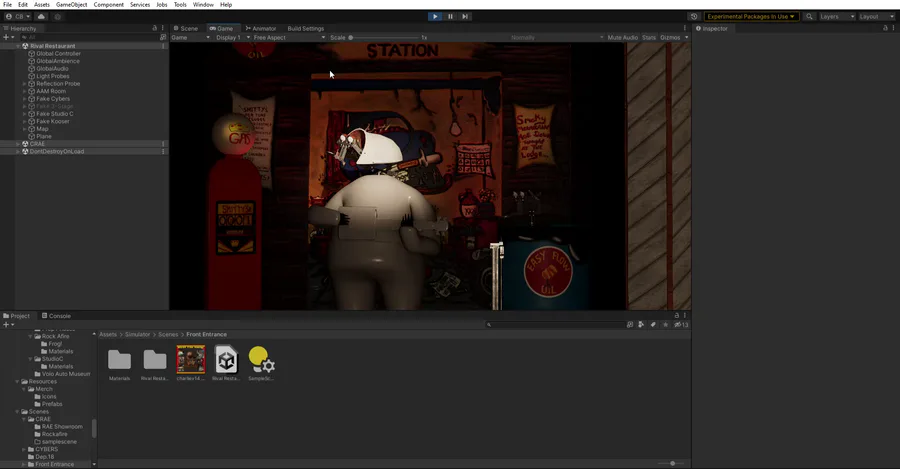Focus the Hierarchy search field
Viewport: 900px width, 469px height.
click(89, 37)
